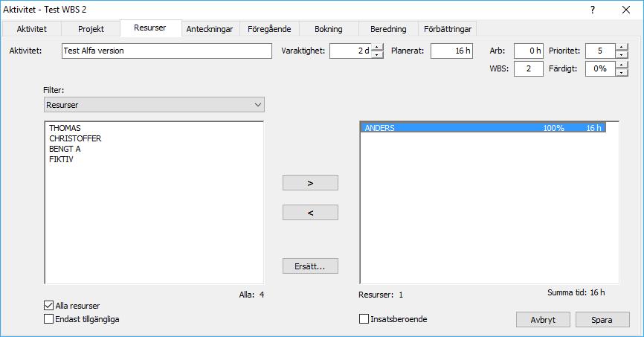Image resolution: width=644 pixels, height=337 pixels.
Task: Click the Aktivitet name input field
Action: [167, 51]
